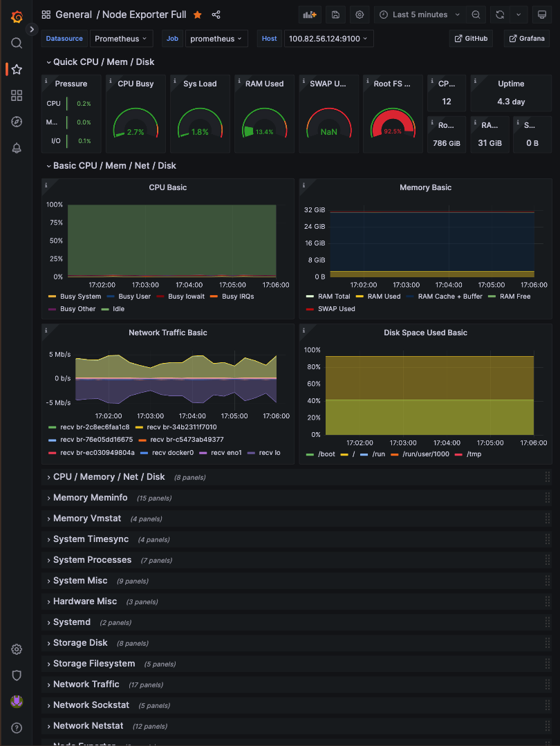This screenshot has width=560, height=746.
Task: Go to the General folder breadcrumb
Action: coord(73,15)
